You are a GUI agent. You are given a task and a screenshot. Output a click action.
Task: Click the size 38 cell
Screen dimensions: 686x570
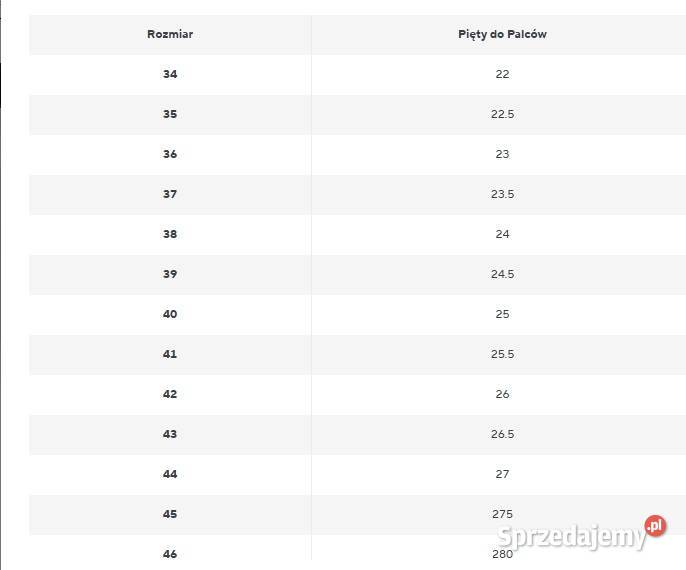[x=170, y=234]
